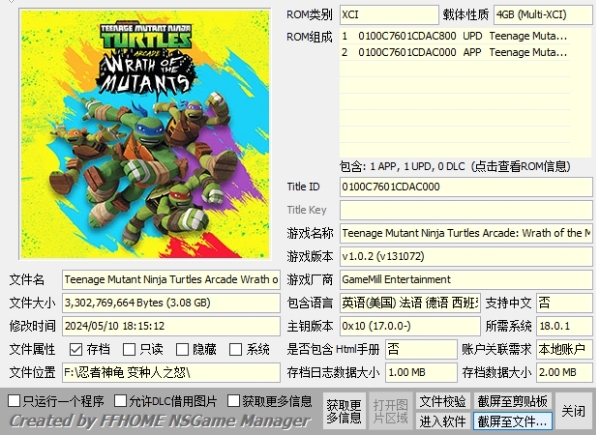Click the 文件校验 button
The width and height of the screenshot is (596, 436).
443,401
